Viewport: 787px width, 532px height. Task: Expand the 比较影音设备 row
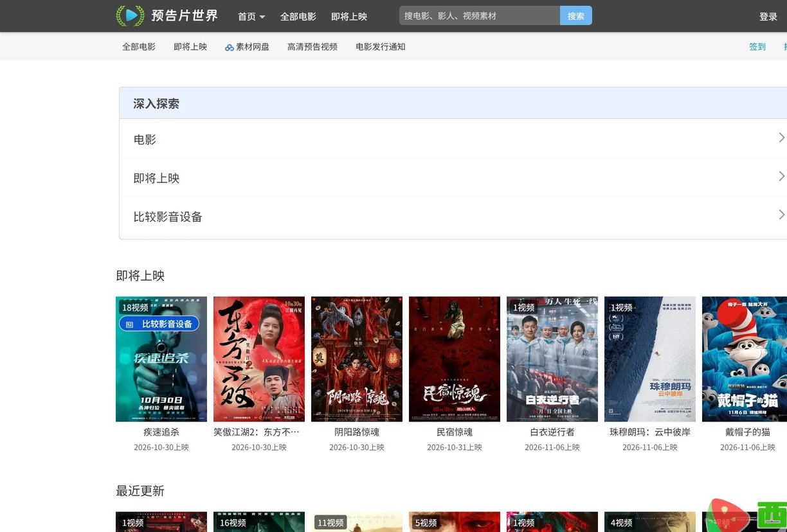[453, 217]
